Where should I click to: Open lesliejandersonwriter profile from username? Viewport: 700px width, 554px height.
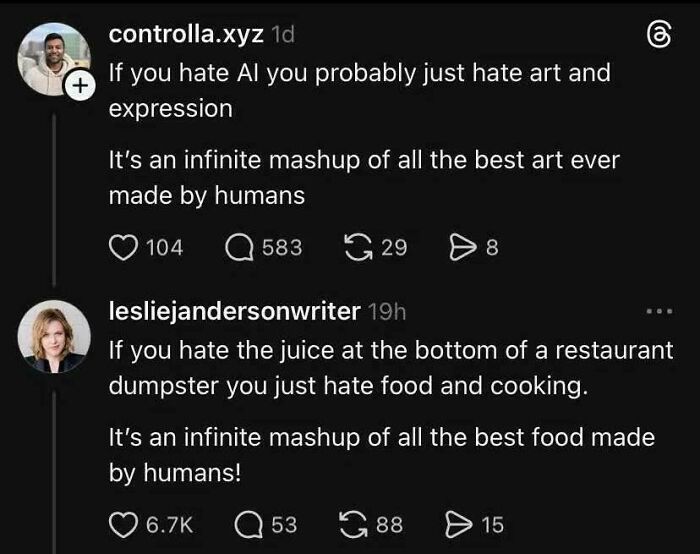pos(234,312)
